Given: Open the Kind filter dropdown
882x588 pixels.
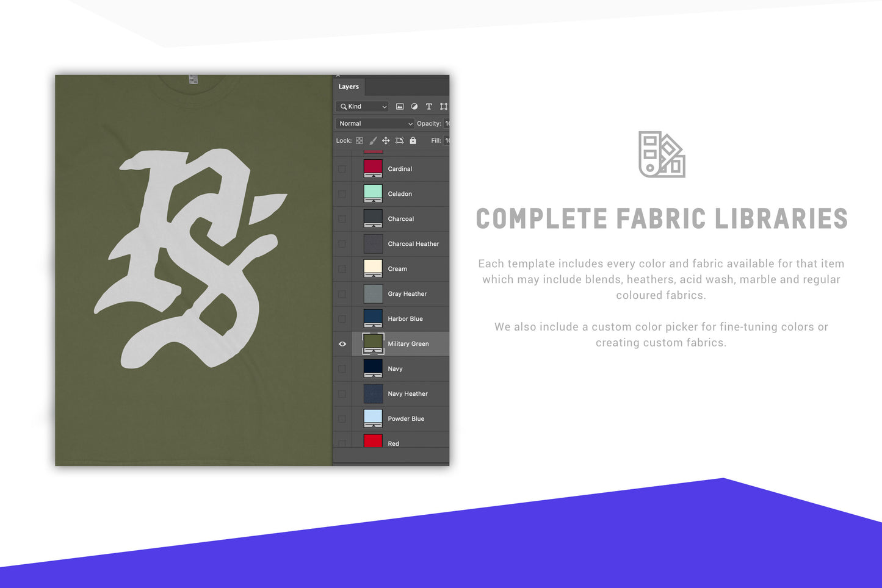Looking at the screenshot, I should point(363,107).
